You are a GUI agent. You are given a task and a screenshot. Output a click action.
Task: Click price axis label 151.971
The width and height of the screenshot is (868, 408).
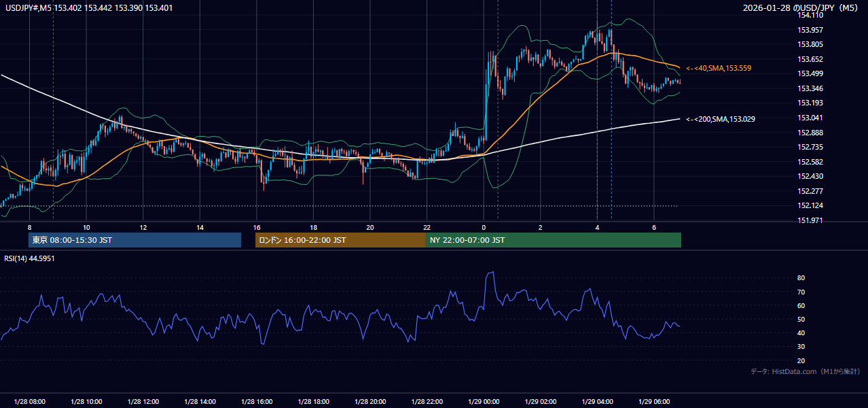(811, 220)
